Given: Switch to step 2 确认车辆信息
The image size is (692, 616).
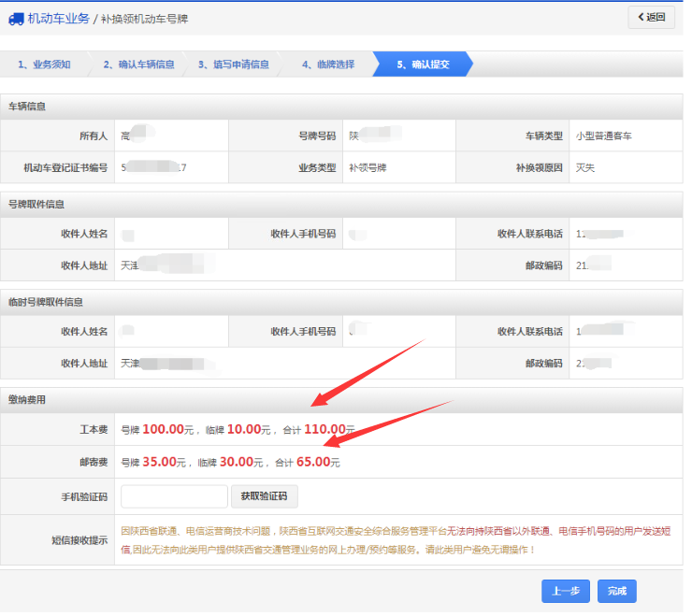Looking at the screenshot, I should [138, 64].
